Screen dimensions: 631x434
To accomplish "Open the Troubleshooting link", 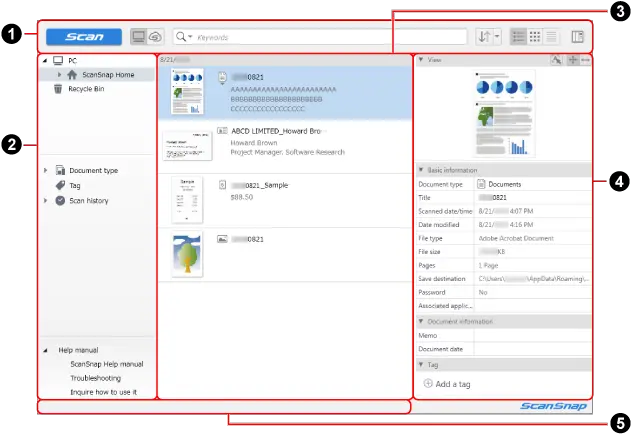I will [95, 378].
